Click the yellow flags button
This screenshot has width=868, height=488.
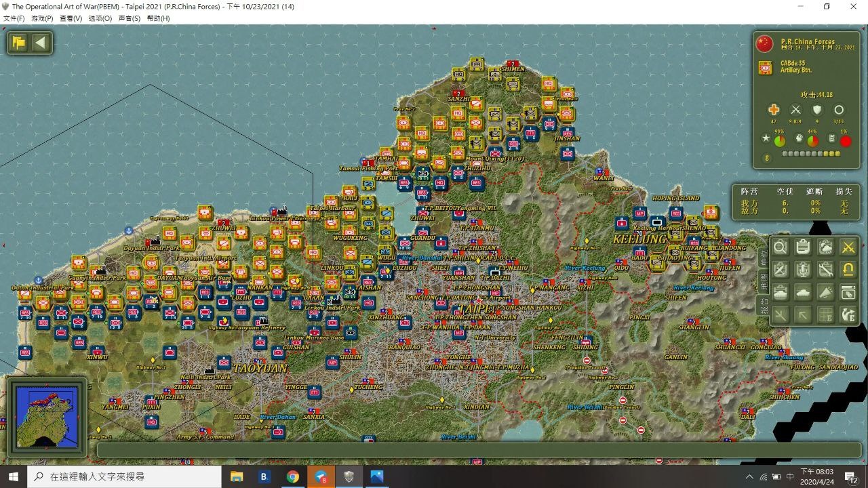coord(19,43)
